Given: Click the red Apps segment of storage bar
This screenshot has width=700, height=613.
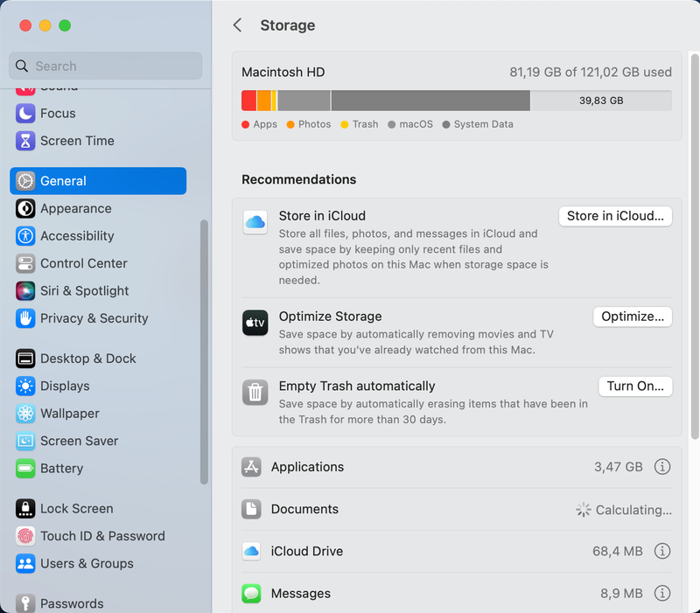Looking at the screenshot, I should [248, 101].
